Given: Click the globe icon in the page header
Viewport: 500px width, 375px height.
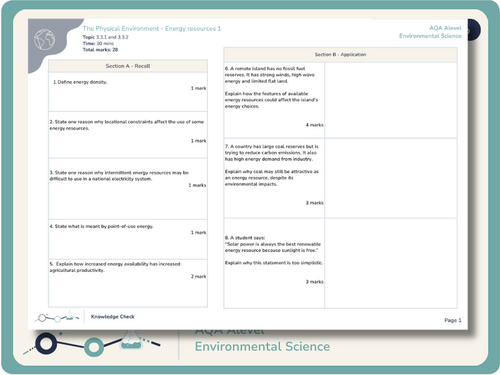Looking at the screenshot, I should point(44,39).
